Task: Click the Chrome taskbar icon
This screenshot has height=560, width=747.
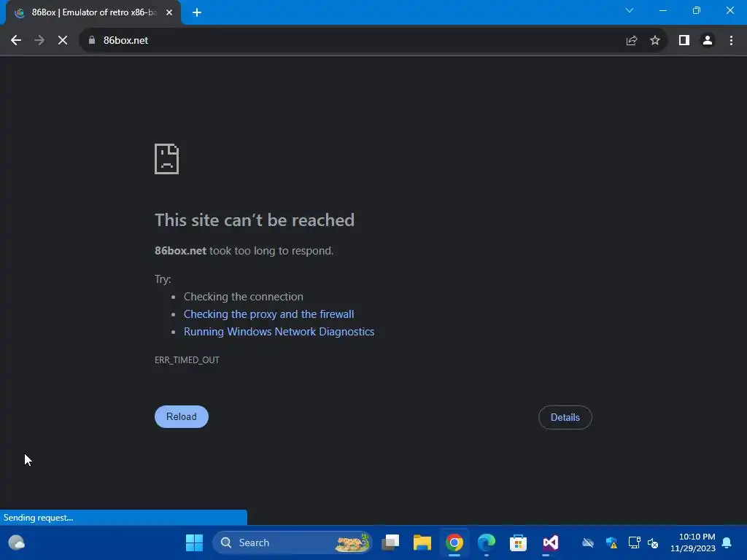Action: pos(454,542)
